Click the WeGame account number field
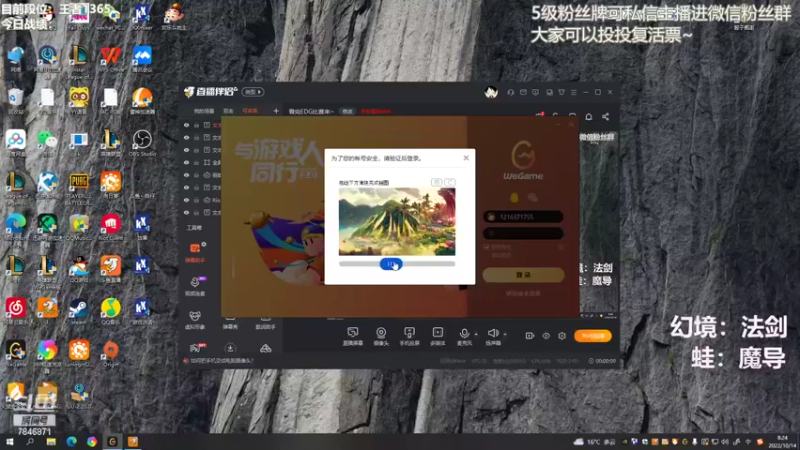 pos(523,217)
